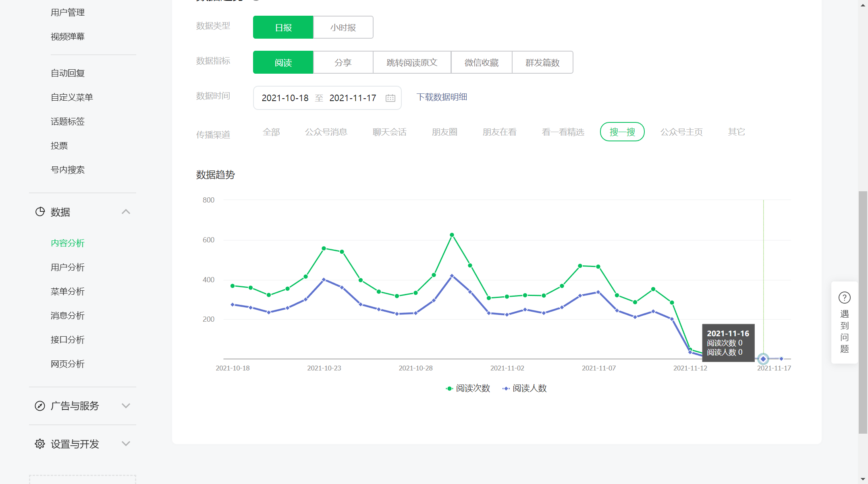Click the gear icon beside 设置与开发
868x484 pixels.
click(40, 444)
